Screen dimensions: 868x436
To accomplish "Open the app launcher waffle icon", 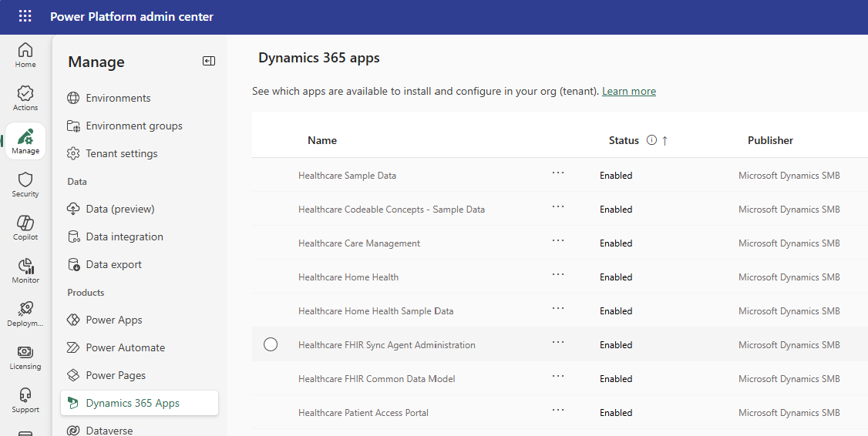I will (25, 16).
